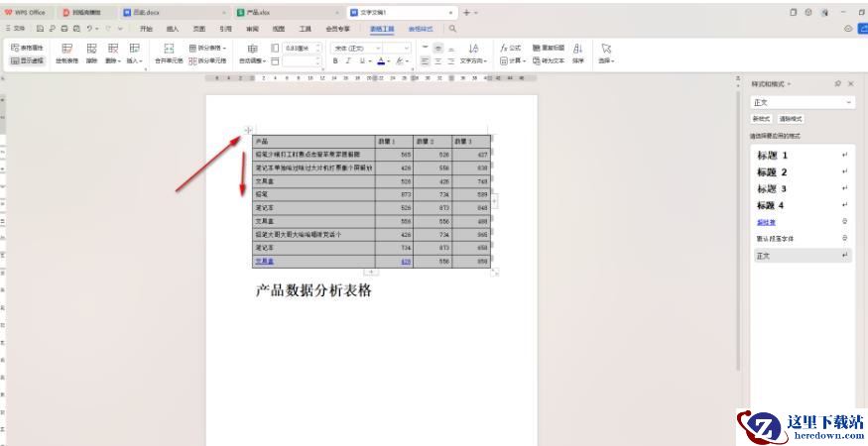
Task: Click the 清除格式 (clear format) button
Action: pyautogui.click(x=790, y=119)
